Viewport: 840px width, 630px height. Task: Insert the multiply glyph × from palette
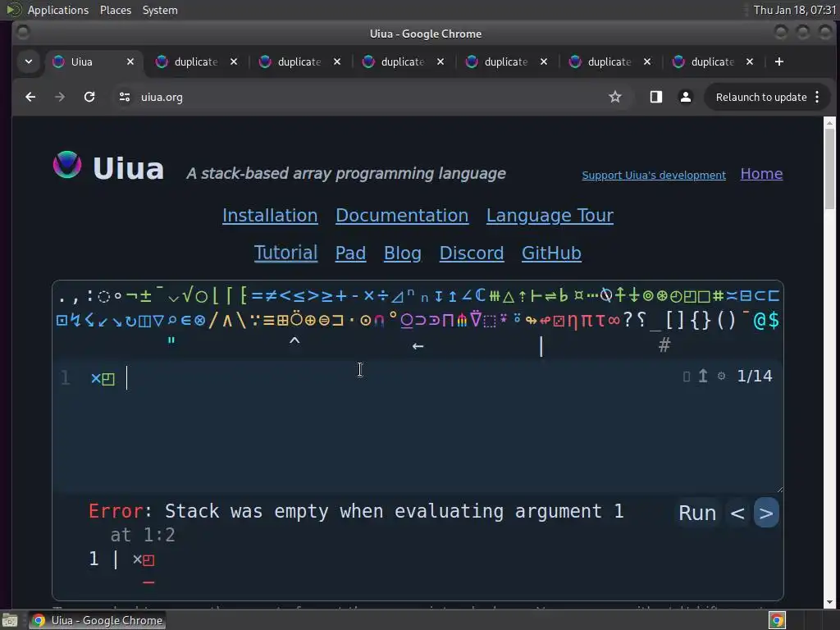(x=368, y=295)
